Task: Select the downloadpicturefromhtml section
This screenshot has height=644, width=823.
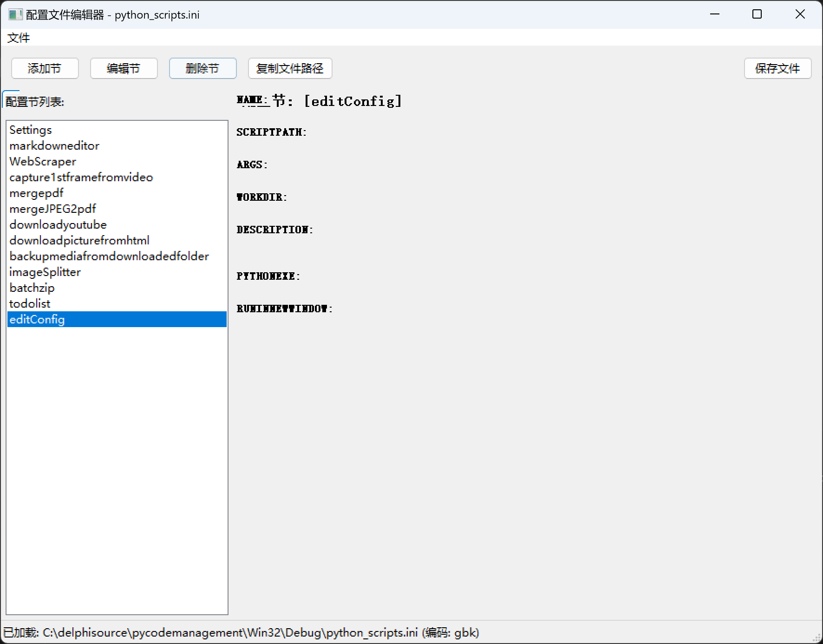Action: [x=117, y=240]
